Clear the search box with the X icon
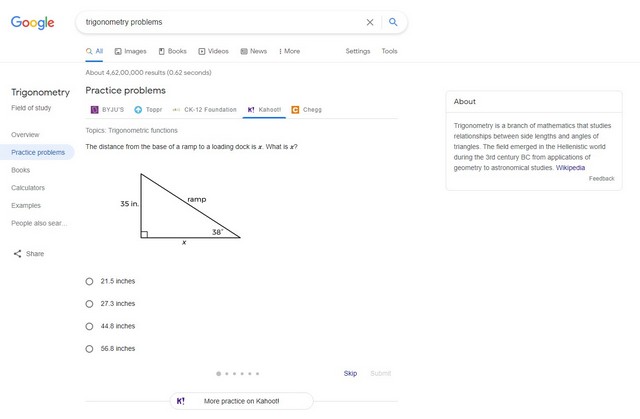This screenshot has height=419, width=640. point(370,22)
